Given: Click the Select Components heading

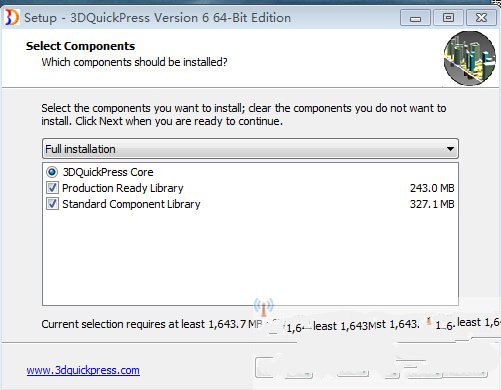Looking at the screenshot, I should (80, 46).
